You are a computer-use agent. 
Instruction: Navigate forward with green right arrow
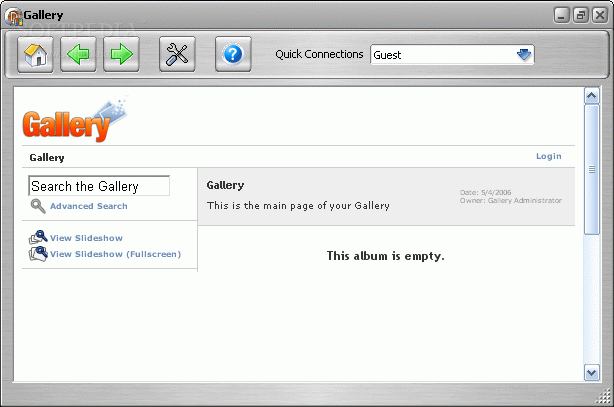click(x=121, y=54)
